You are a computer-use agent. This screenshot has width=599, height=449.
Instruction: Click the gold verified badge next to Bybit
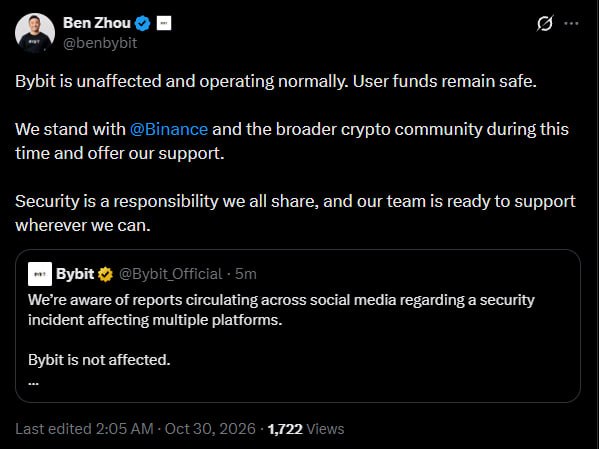tap(105, 274)
